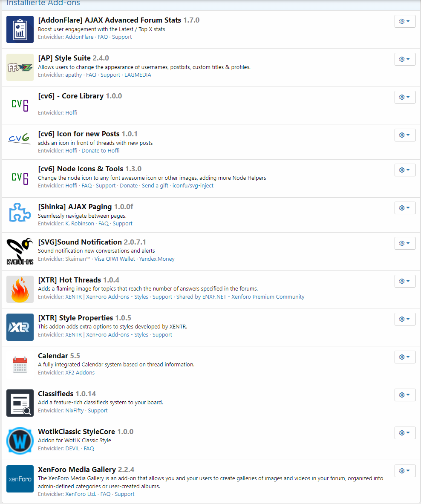The height and width of the screenshot is (504, 421).
Task: Open the Send a gift link
Action: coord(155,186)
